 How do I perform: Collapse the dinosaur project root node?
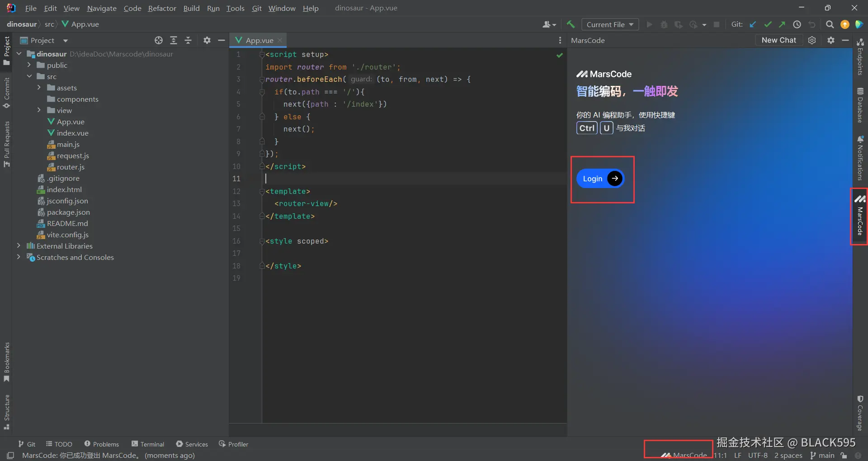pyautogui.click(x=19, y=54)
